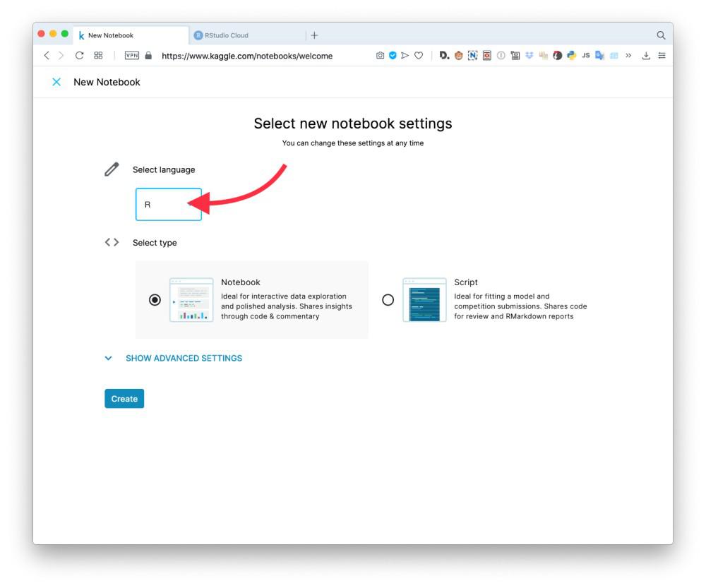
Task: Open the Notion web clipper extension
Action: [x=472, y=55]
